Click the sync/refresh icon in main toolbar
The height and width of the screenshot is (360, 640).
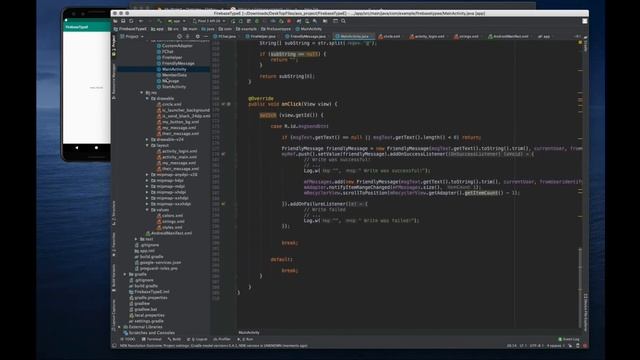point(131,21)
